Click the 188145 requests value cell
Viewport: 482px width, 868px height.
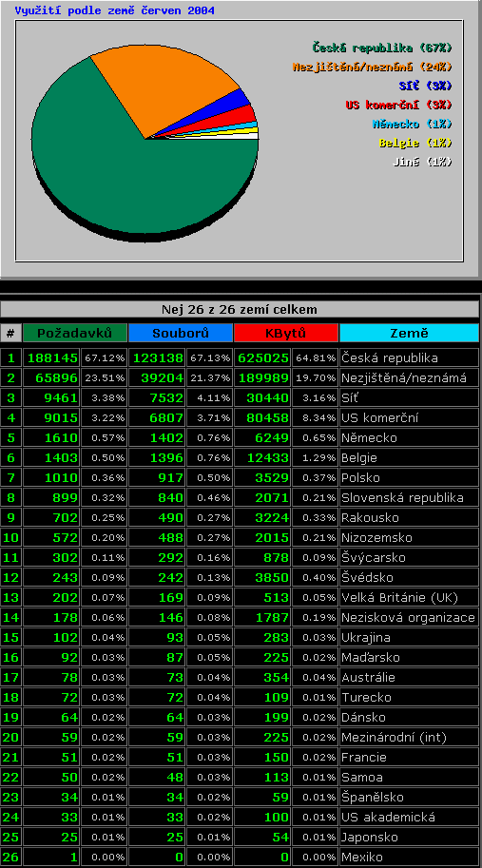coord(51,357)
